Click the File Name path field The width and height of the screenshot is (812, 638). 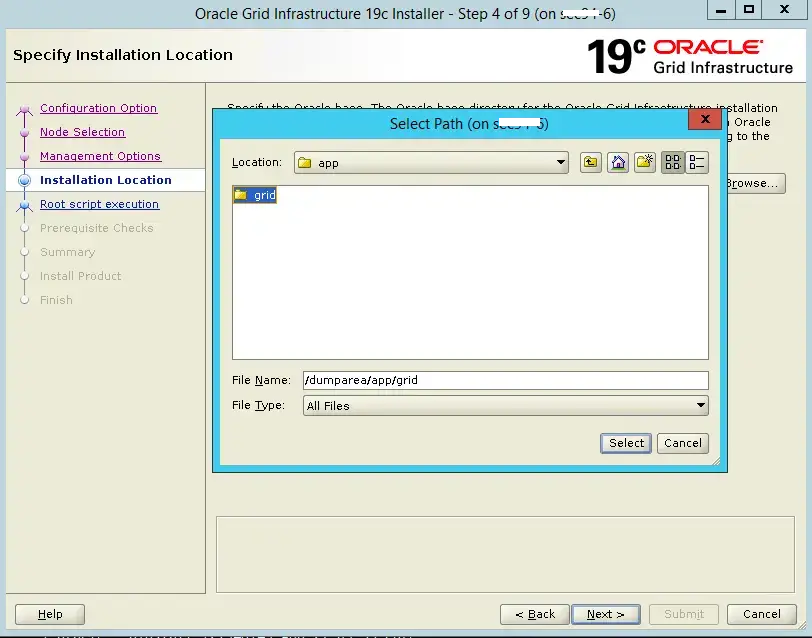click(x=505, y=380)
